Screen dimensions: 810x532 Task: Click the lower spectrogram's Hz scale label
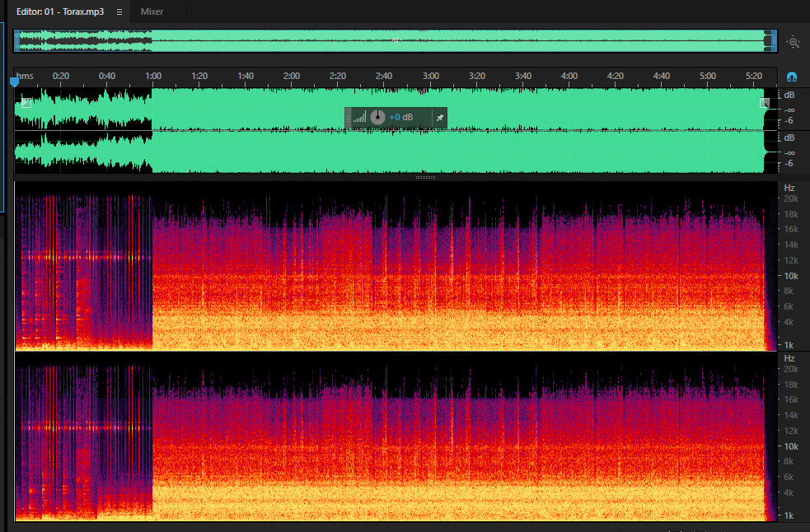pos(789,358)
